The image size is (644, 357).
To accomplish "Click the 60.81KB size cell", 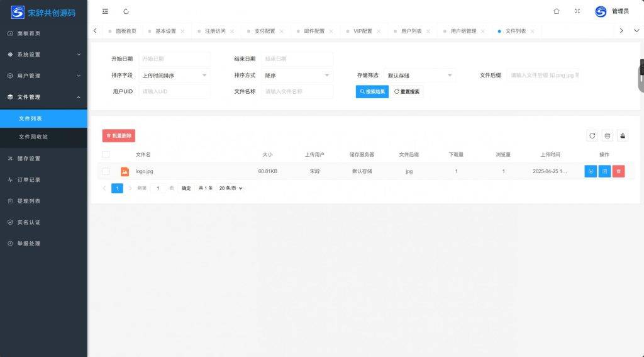I will [x=268, y=171].
